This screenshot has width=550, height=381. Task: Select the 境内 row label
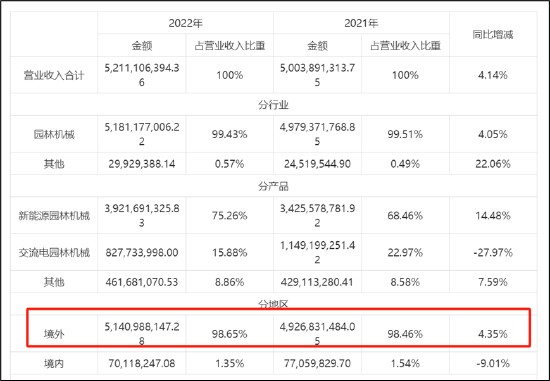pos(54,363)
